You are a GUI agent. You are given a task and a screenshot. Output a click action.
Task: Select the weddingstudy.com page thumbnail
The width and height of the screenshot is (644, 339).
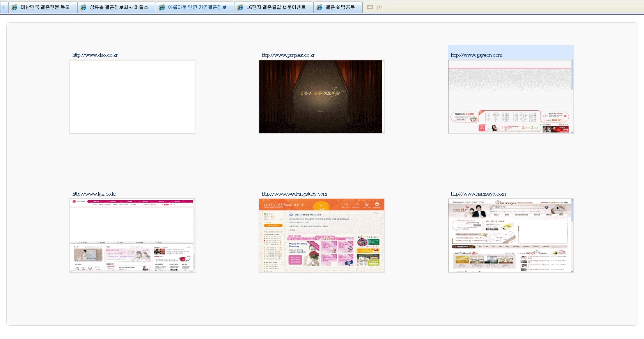coord(321,235)
